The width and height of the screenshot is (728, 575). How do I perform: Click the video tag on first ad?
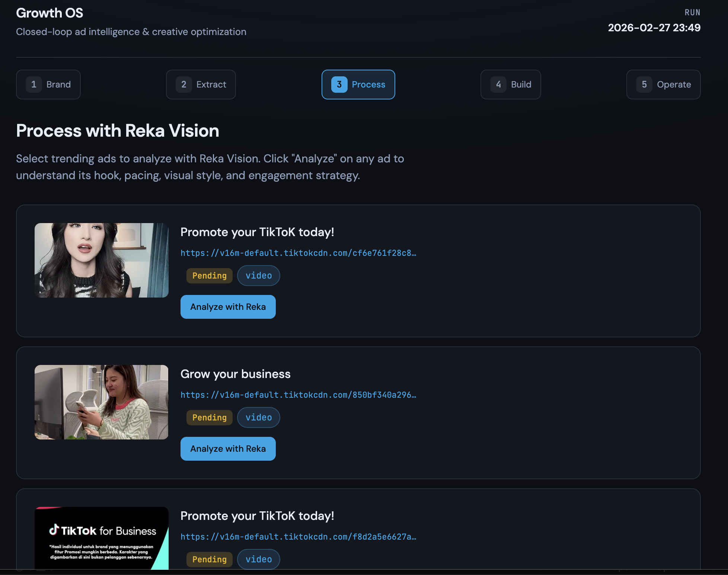tap(259, 276)
